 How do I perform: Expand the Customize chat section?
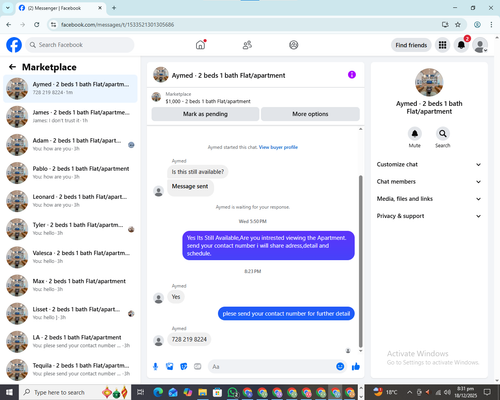pyautogui.click(x=429, y=164)
